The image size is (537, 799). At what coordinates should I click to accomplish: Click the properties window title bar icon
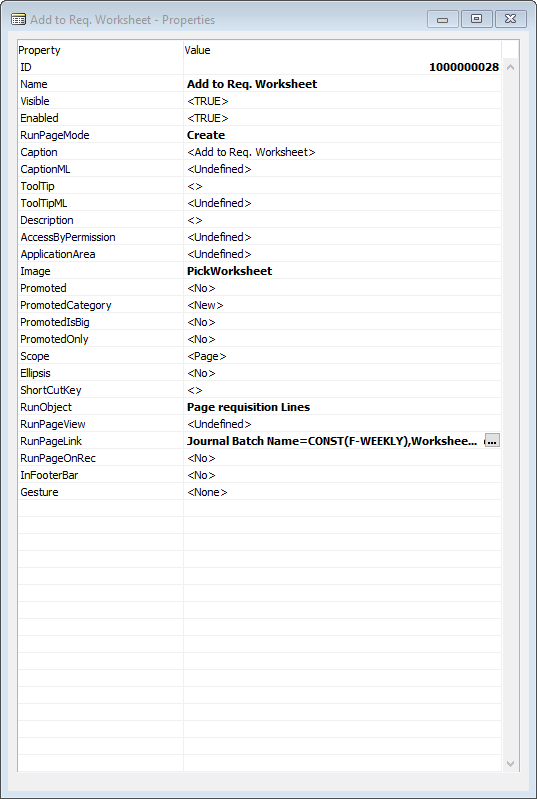tap(18, 20)
